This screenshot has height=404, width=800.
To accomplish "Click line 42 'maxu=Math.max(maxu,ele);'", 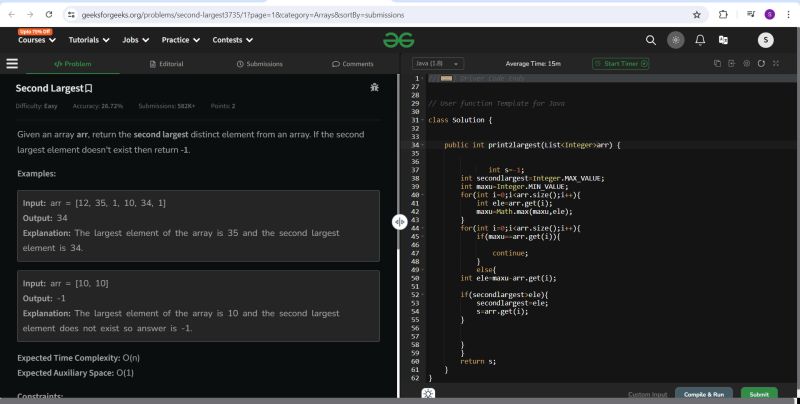I will pos(524,212).
